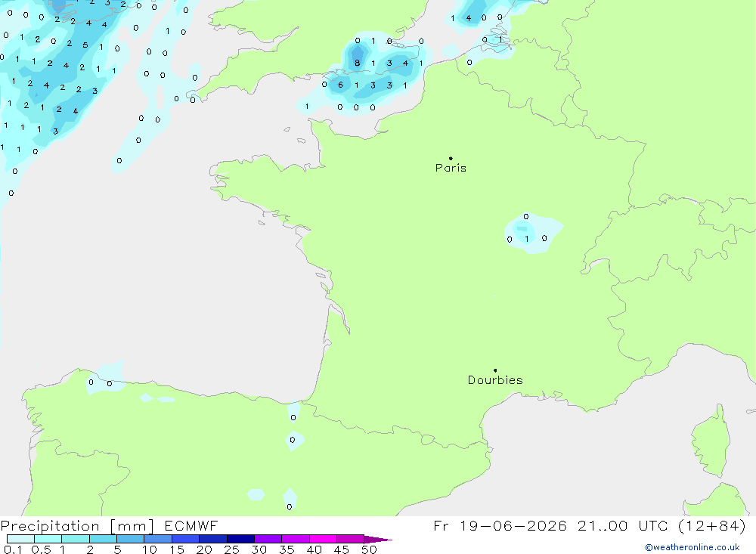Click the '21..00 UTC' time text
Viewport: 756px width, 554px height.
pos(624,525)
